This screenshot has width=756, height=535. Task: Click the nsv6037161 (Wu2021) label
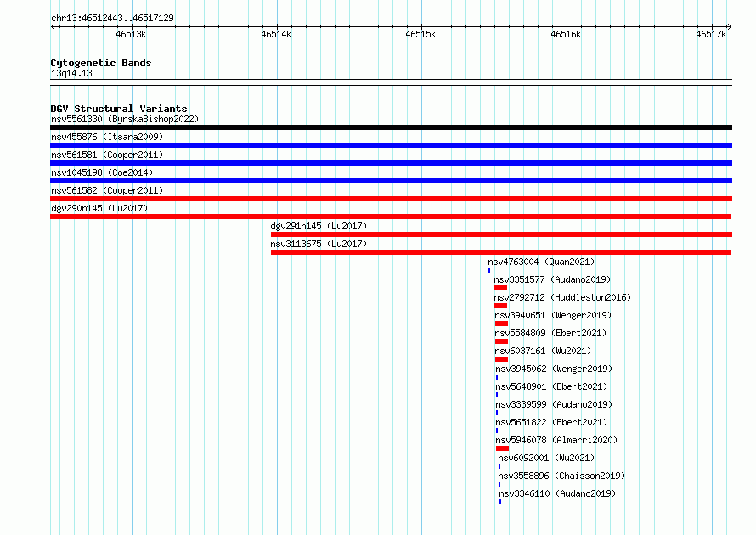(543, 351)
